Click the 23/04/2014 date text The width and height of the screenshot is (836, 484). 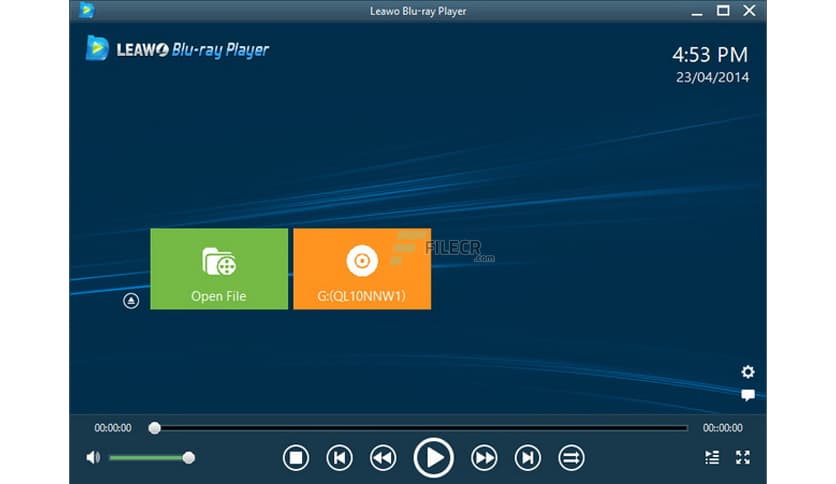coord(712,77)
